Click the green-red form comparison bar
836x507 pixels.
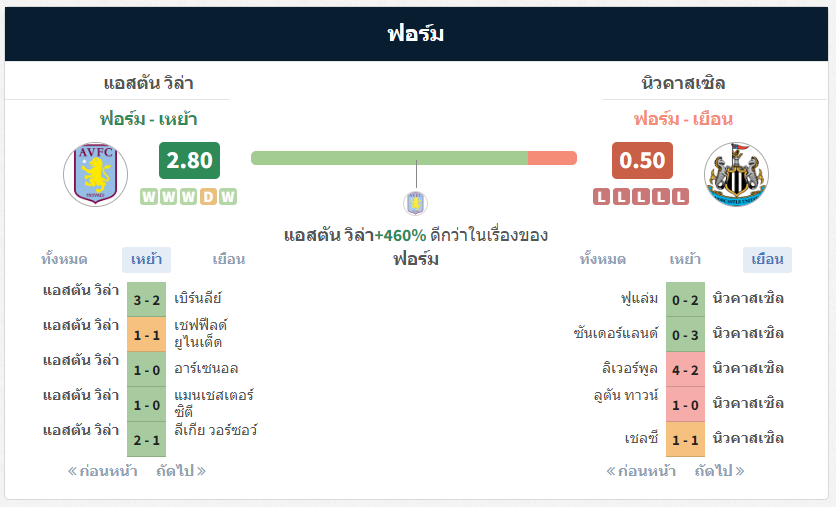coord(414,158)
